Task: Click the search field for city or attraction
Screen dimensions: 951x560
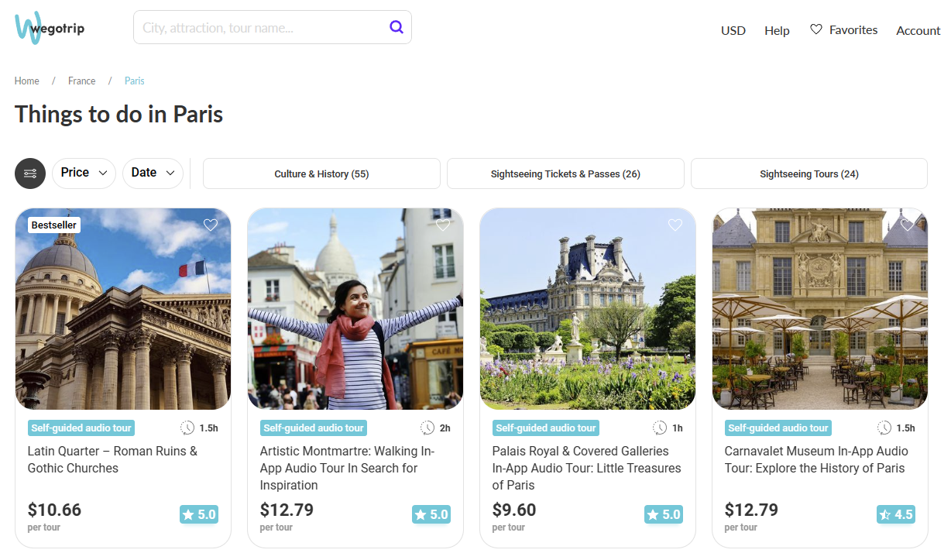Action: click(x=263, y=28)
